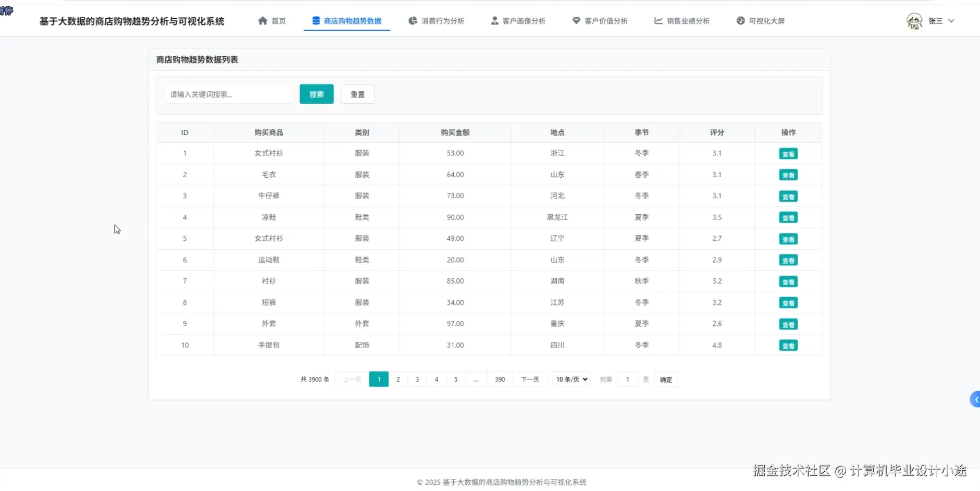980x491 pixels.
Task: Click the line chart icon on 销售业绩分析
Action: tap(658, 21)
